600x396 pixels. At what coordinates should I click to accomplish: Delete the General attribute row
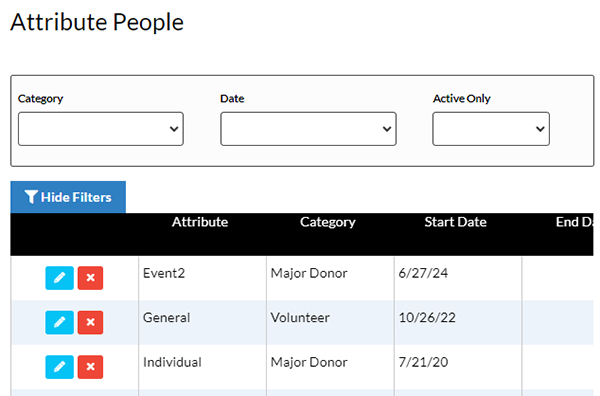click(90, 322)
